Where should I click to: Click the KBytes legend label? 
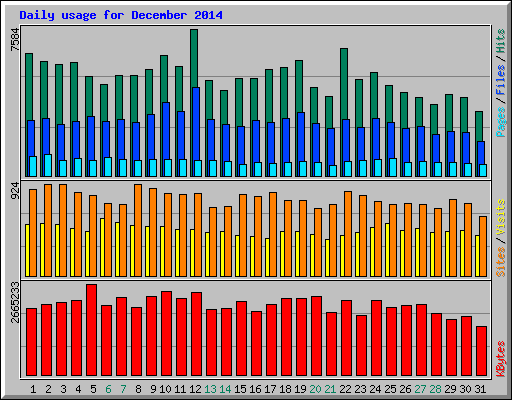[501, 359]
